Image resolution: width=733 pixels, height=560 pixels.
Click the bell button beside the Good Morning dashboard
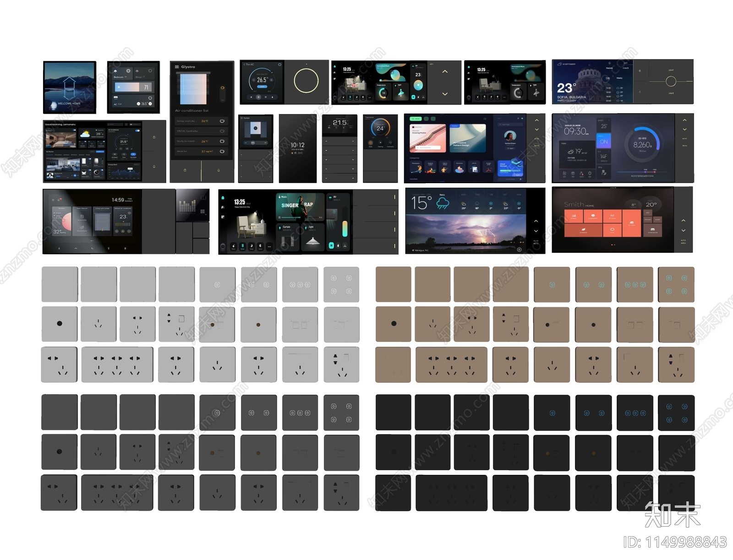pyautogui.click(x=154, y=167)
